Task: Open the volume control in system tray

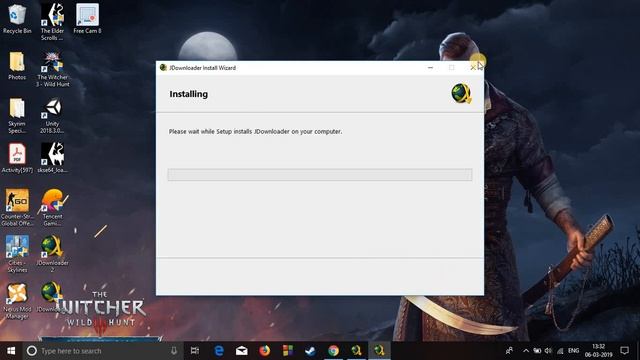Action: 548,351
